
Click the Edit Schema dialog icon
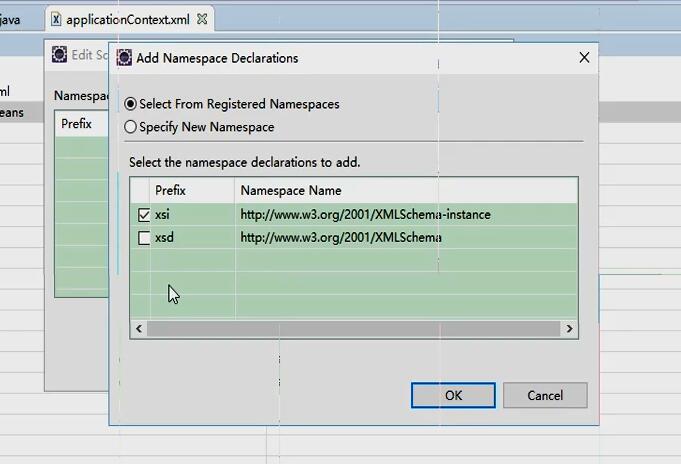click(60, 55)
